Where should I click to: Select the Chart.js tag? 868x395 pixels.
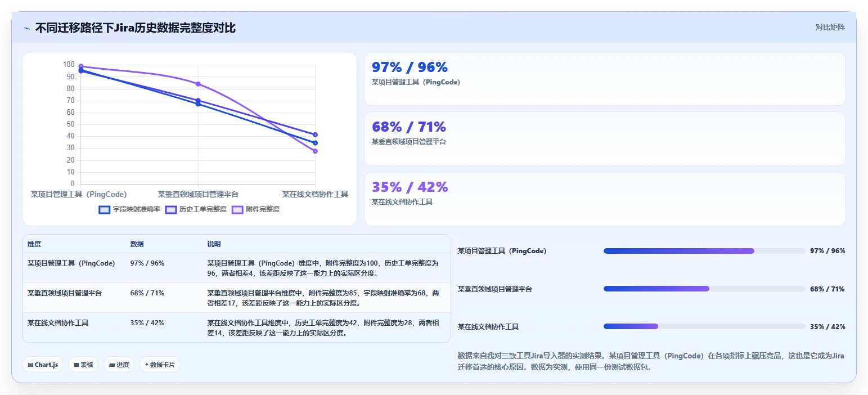point(43,365)
